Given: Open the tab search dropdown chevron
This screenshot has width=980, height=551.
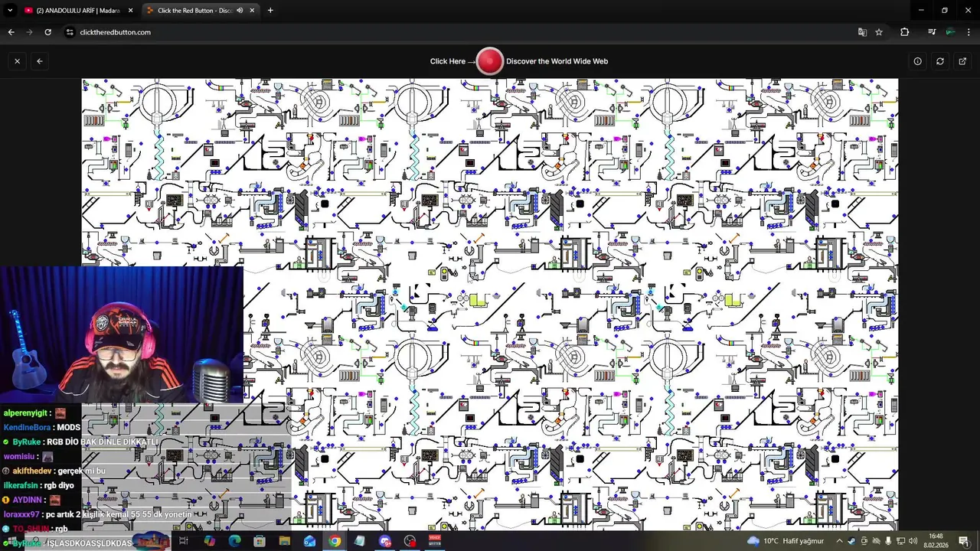Looking at the screenshot, I should tap(10, 11).
